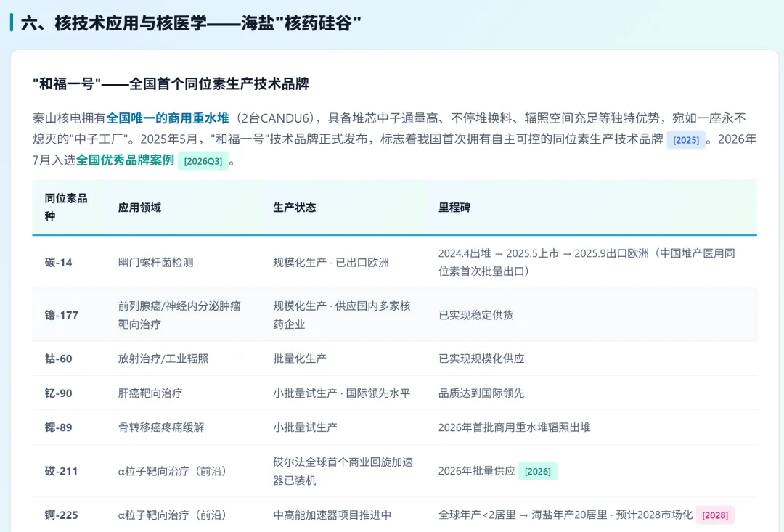Click the column header 里程碑

(x=454, y=208)
